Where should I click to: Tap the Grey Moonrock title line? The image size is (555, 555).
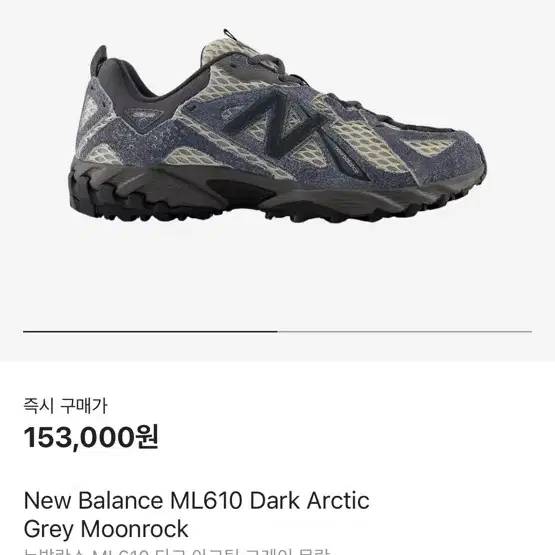pos(105,530)
